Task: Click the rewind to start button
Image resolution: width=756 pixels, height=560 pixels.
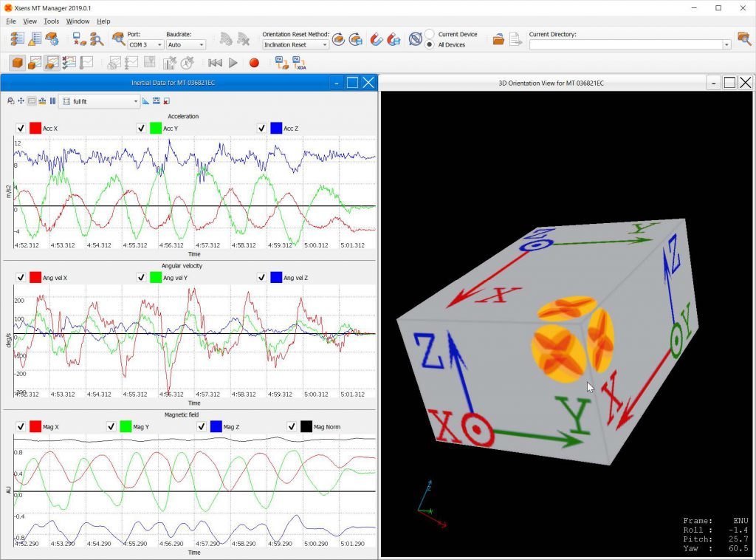Action: 215,64
